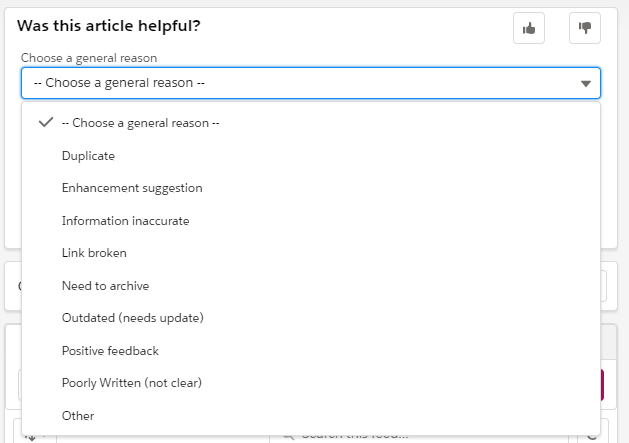Select the '-- Choose a general reason --' placeholder option
Screen dimensions: 629x443
[x=140, y=123]
